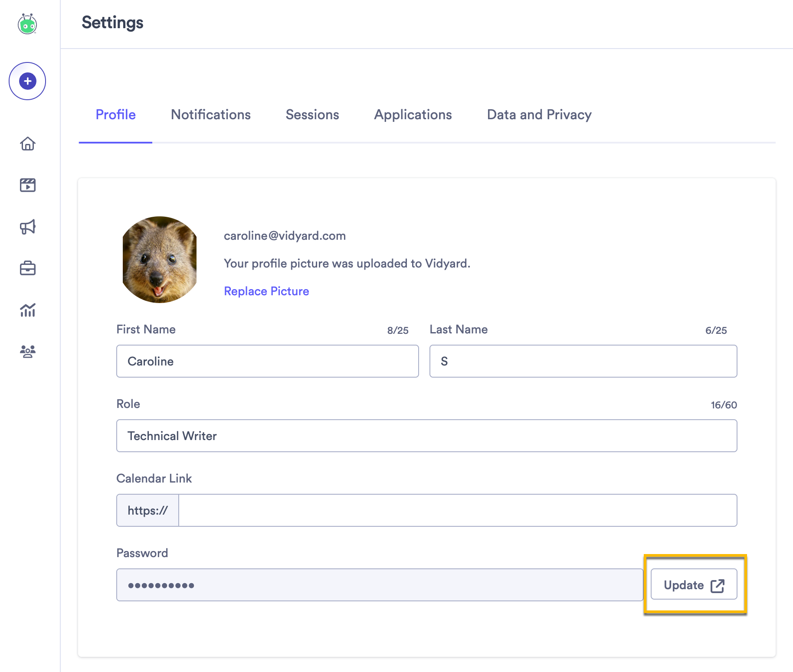Click the Replace Picture link

tap(266, 291)
